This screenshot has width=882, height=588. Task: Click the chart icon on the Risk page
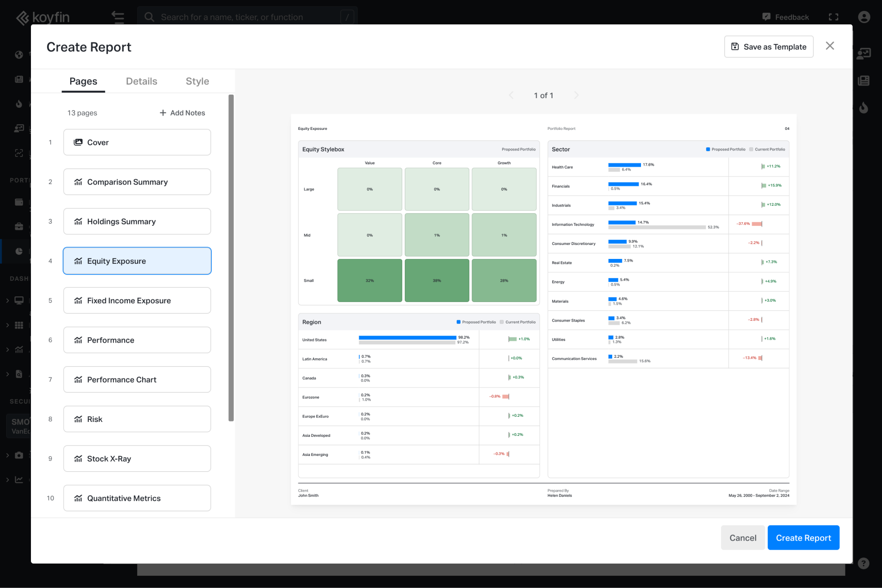point(78,419)
